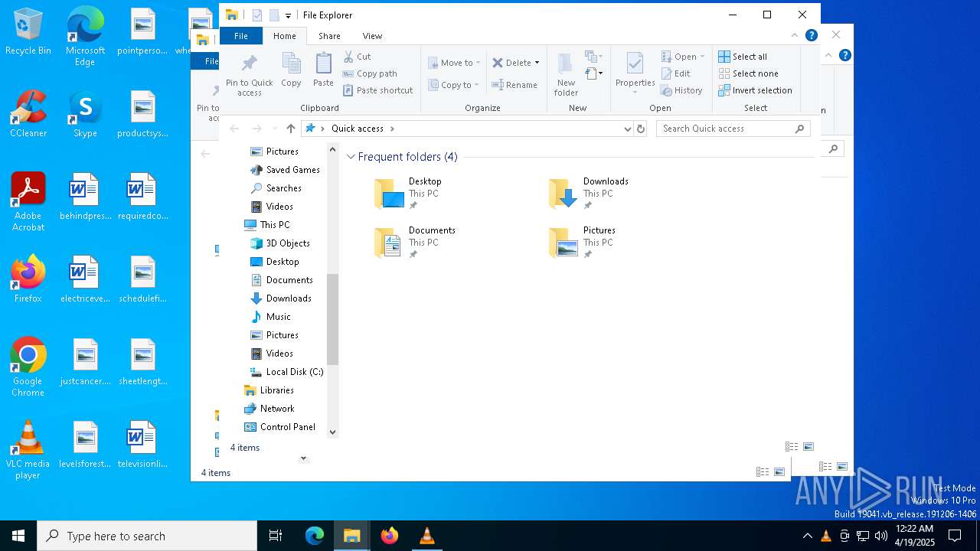Viewport: 980px width, 551px height.
Task: Switch front window to details view
Action: tap(792, 447)
